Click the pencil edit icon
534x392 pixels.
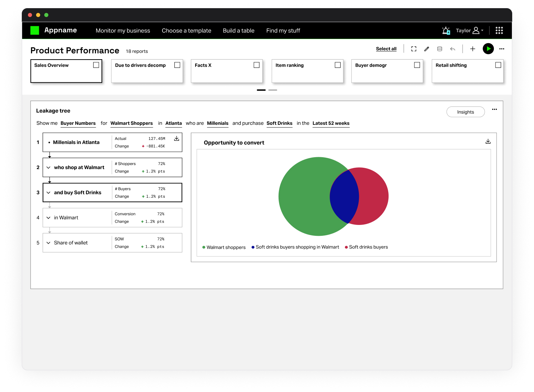pyautogui.click(x=426, y=49)
